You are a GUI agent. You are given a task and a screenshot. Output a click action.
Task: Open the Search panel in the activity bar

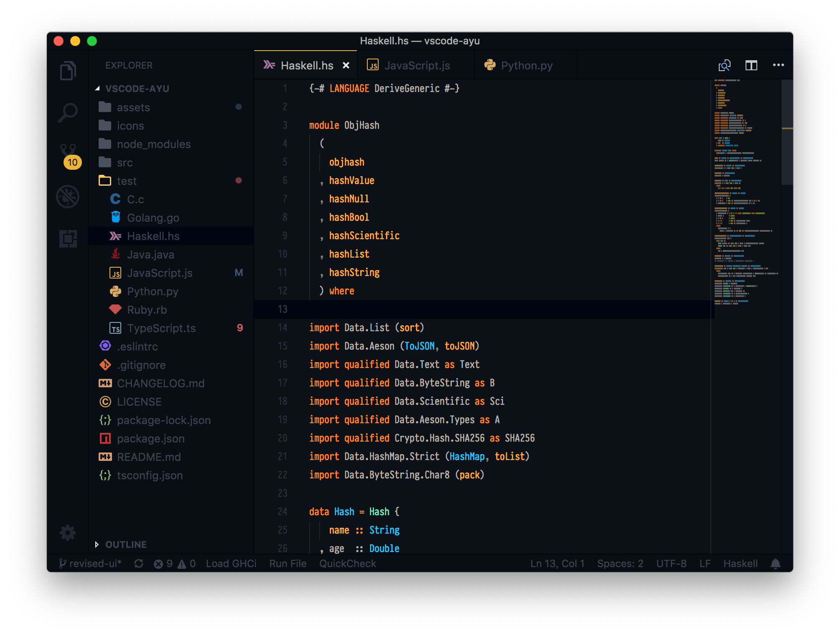68,112
